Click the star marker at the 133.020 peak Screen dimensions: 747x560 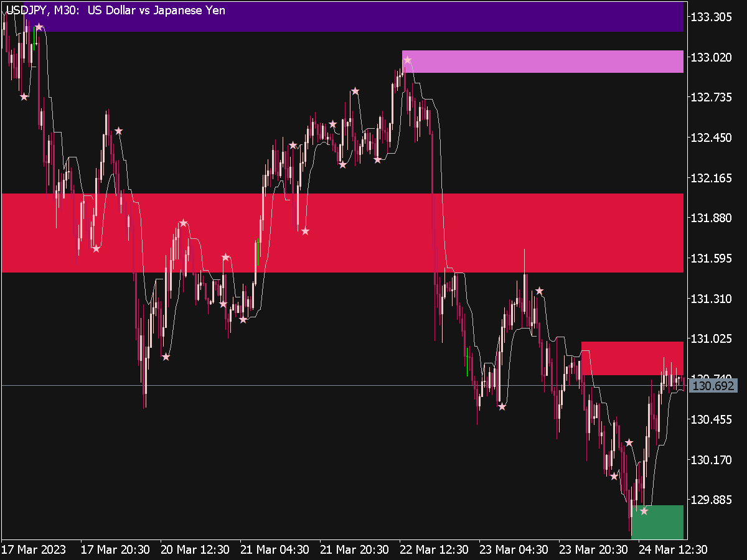click(x=408, y=59)
